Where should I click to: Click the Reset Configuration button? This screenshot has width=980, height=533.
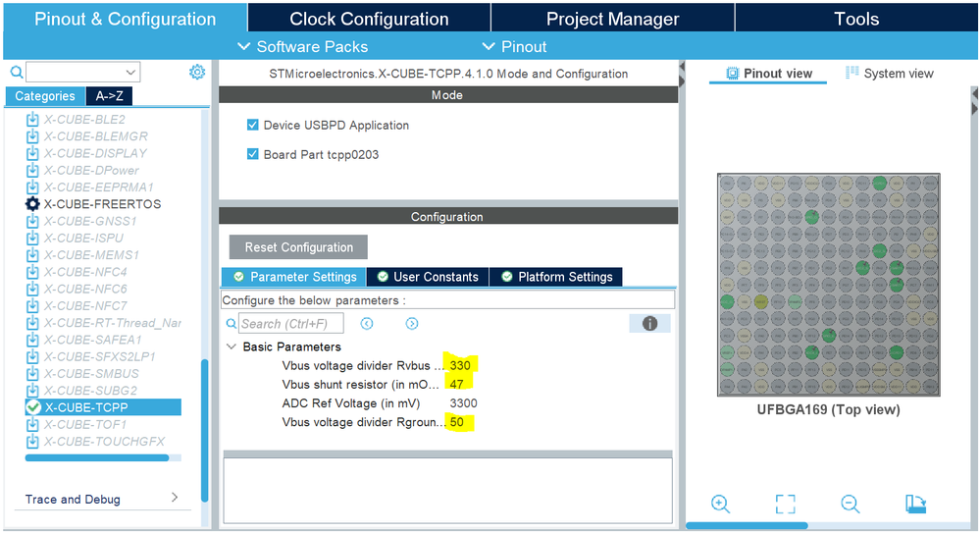(299, 247)
